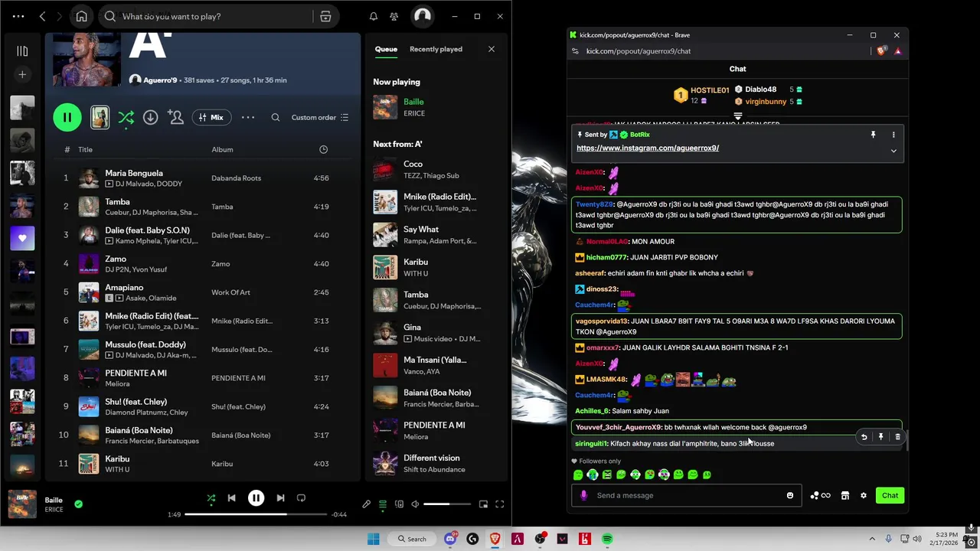980x551 pixels.
Task: Delete hovered chat message trash icon
Action: point(897,437)
